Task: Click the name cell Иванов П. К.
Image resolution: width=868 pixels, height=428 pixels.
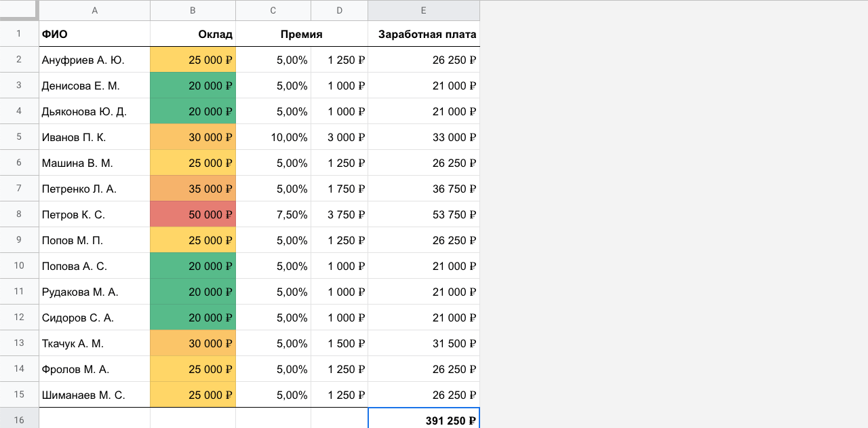Action: coord(94,137)
